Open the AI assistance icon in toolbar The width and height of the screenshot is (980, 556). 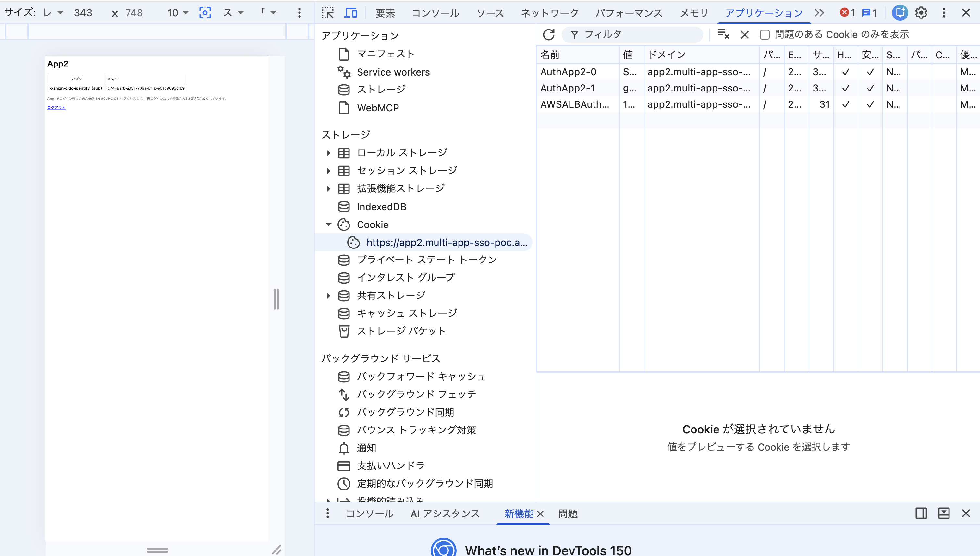900,13
